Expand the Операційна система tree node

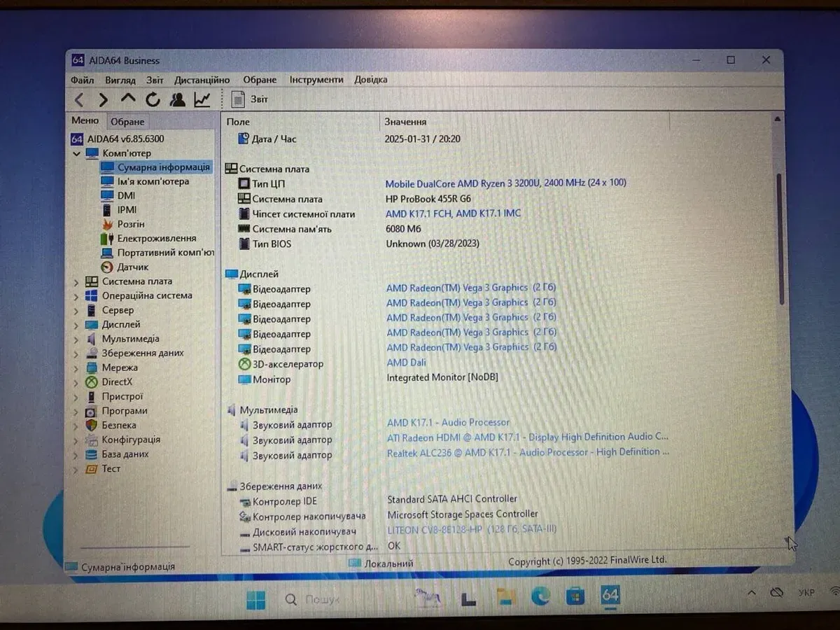point(76,296)
